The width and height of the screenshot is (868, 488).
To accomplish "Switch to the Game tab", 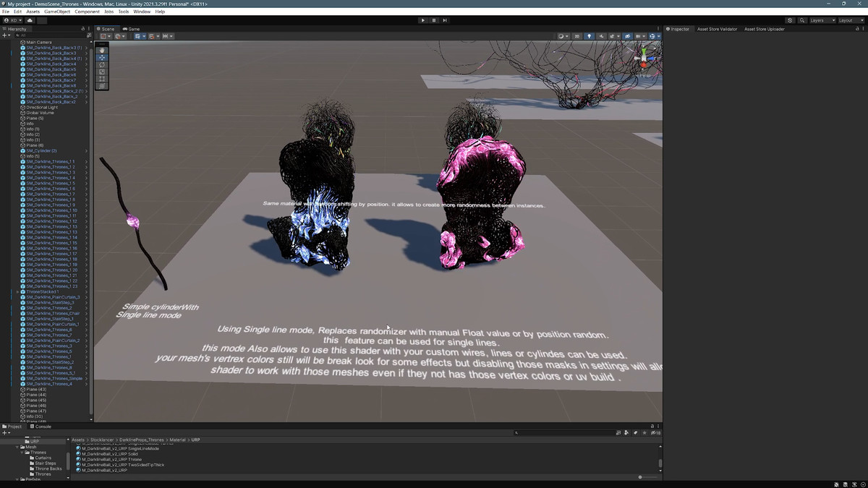I will pyautogui.click(x=133, y=29).
